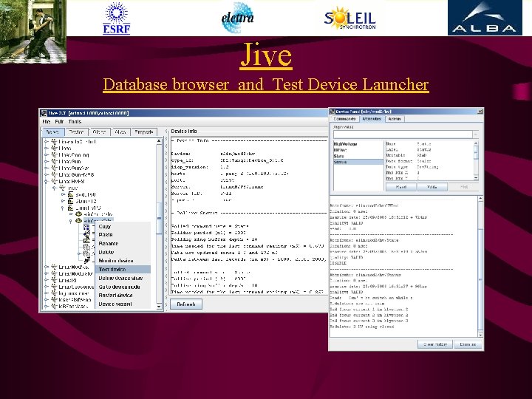532x399 pixels.
Task: Click the Elettra logo at the top
Action: click(237, 18)
